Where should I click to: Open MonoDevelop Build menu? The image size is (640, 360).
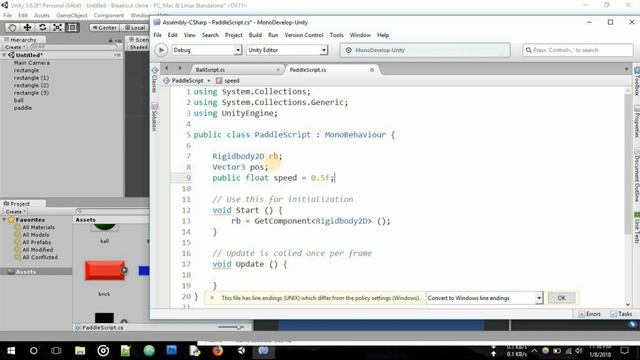[x=255, y=35]
